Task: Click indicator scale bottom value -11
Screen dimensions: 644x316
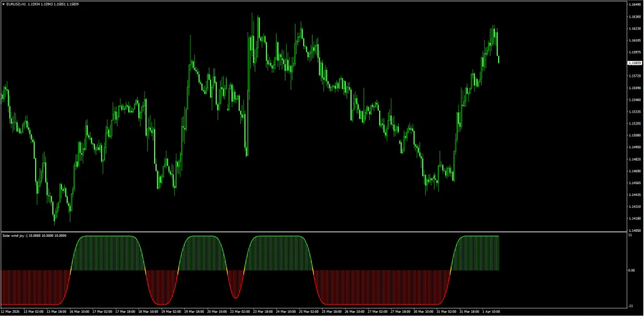Action: pyautogui.click(x=631, y=306)
